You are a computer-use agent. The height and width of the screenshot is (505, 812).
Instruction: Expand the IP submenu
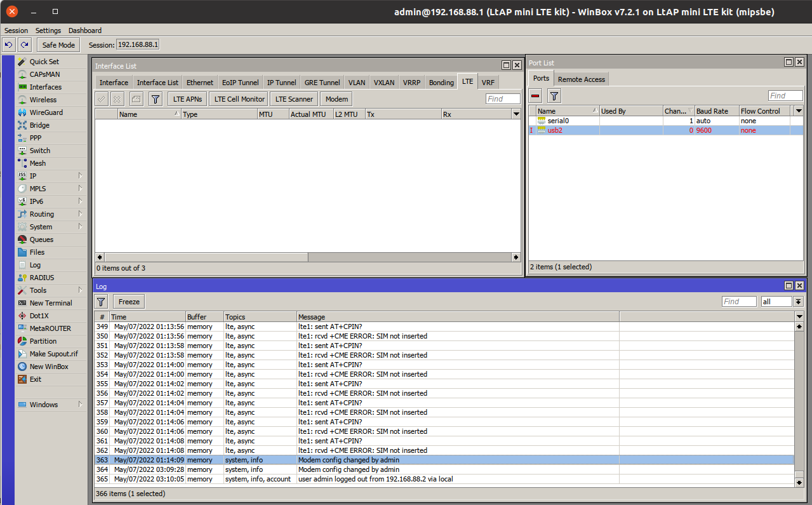(81, 176)
